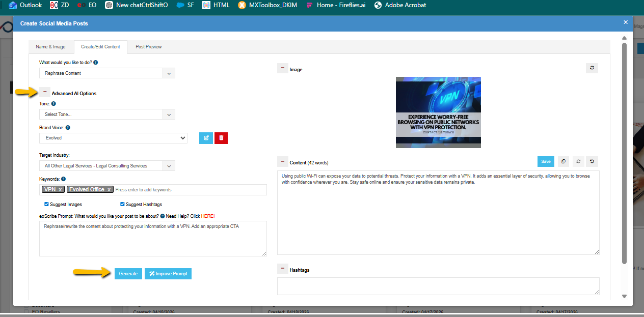This screenshot has width=644, height=317.
Task: Open the Brand Voice Evolved dropdown
Action: (113, 137)
